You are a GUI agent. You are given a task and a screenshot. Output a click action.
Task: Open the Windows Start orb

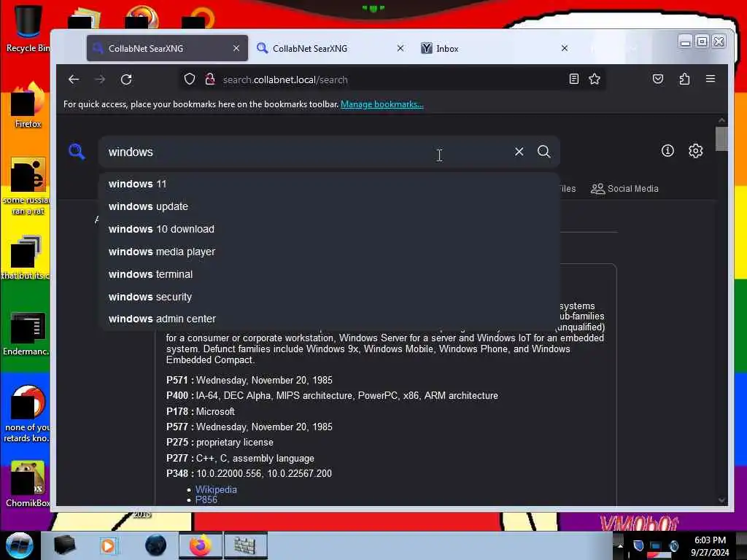tap(19, 545)
